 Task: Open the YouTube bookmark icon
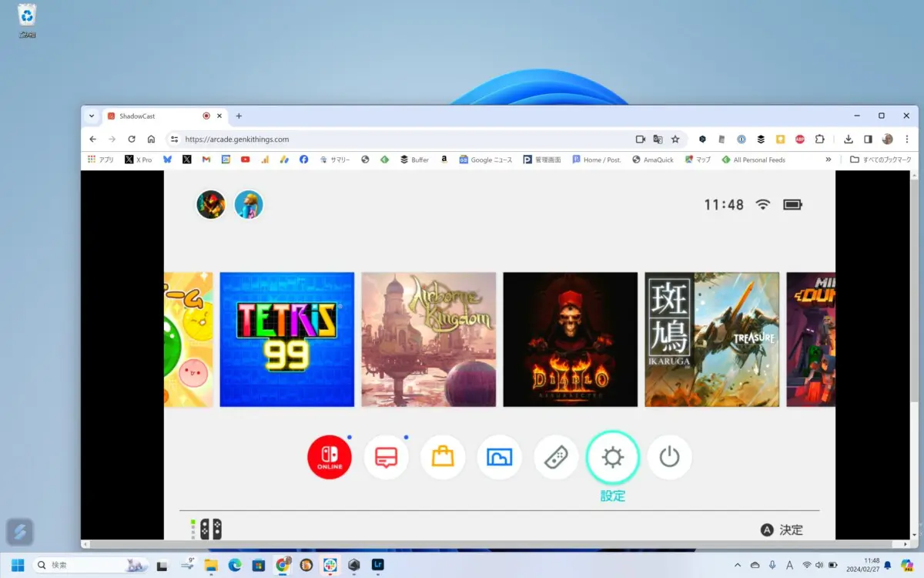tap(245, 160)
